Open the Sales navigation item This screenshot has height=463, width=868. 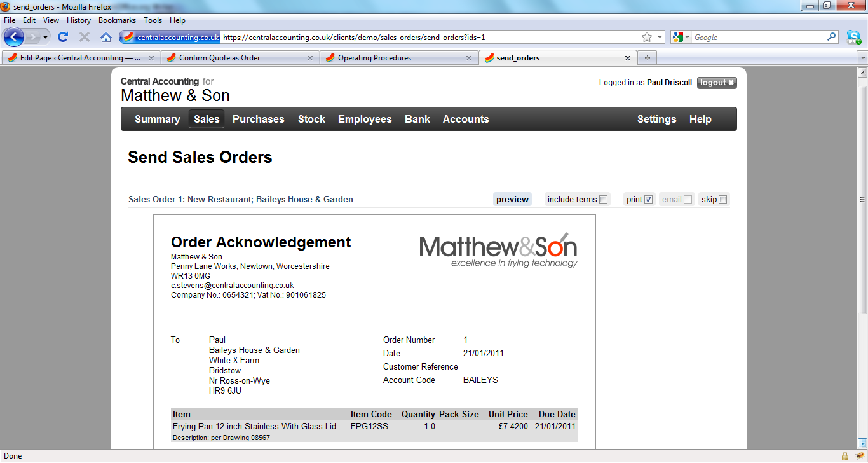point(207,119)
